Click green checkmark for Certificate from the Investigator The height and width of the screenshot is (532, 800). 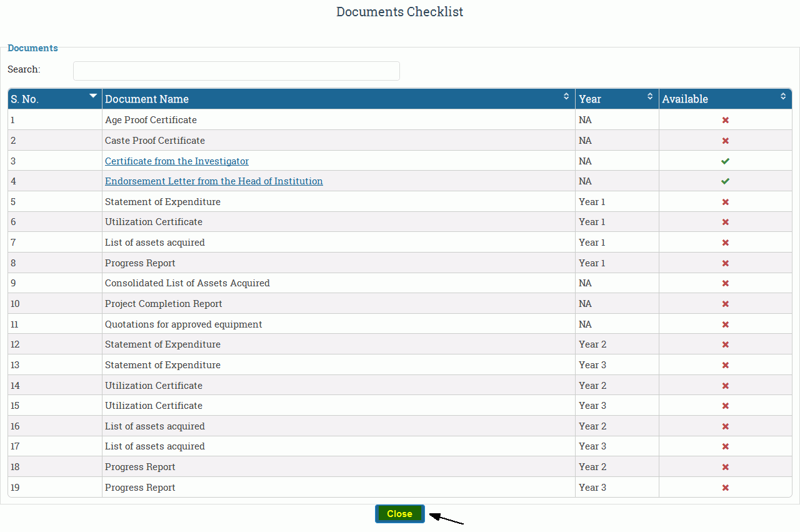click(726, 161)
